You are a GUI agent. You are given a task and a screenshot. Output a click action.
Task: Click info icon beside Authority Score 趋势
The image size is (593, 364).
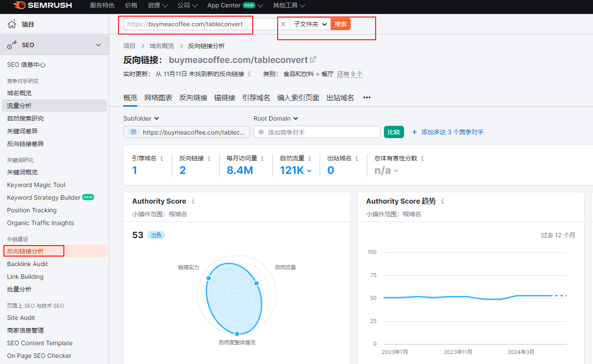coord(443,201)
